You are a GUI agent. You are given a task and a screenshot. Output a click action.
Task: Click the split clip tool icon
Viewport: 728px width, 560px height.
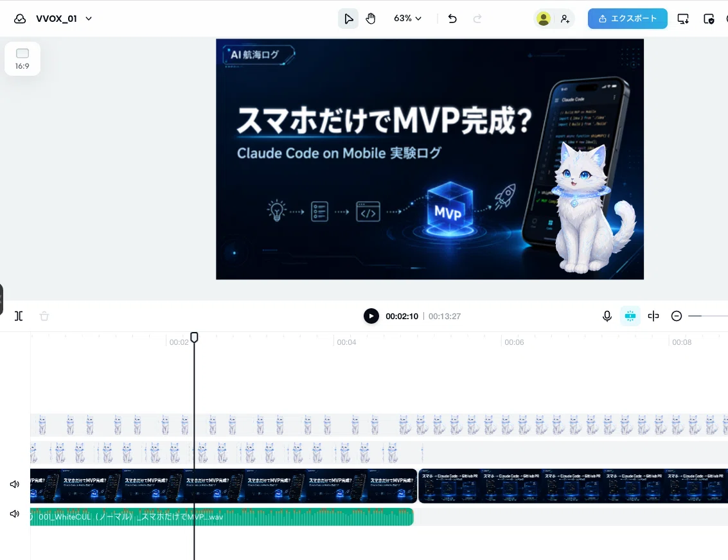coord(19,316)
